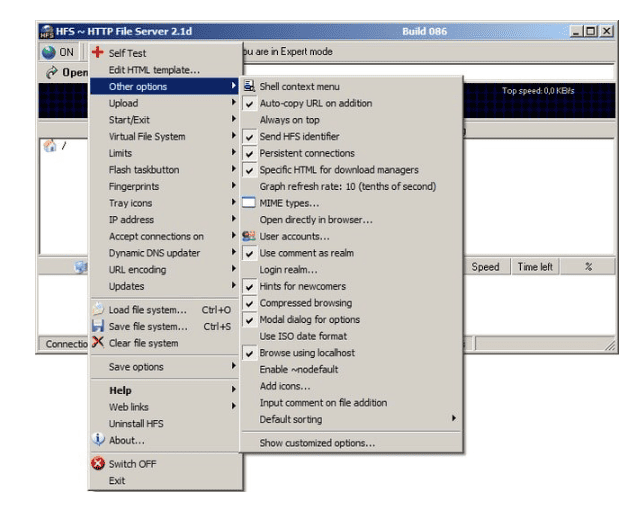Expand the IP address submenu
The width and height of the screenshot is (639, 516).
pos(164,220)
